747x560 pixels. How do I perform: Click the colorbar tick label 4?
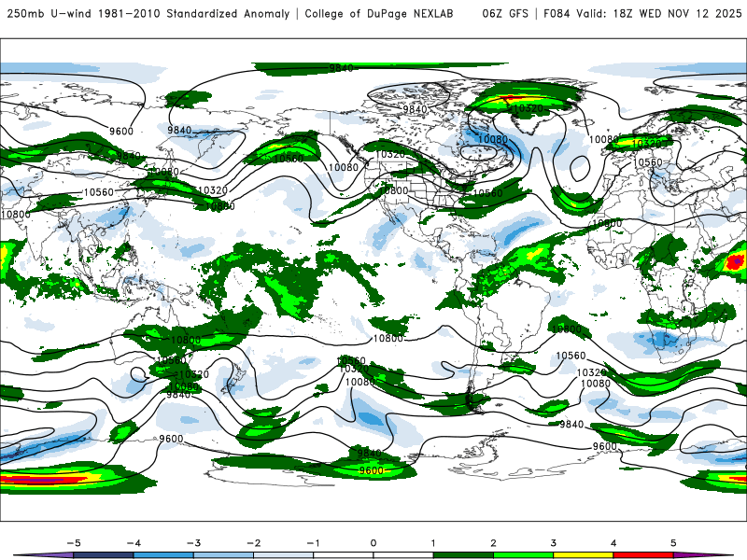pos(613,543)
